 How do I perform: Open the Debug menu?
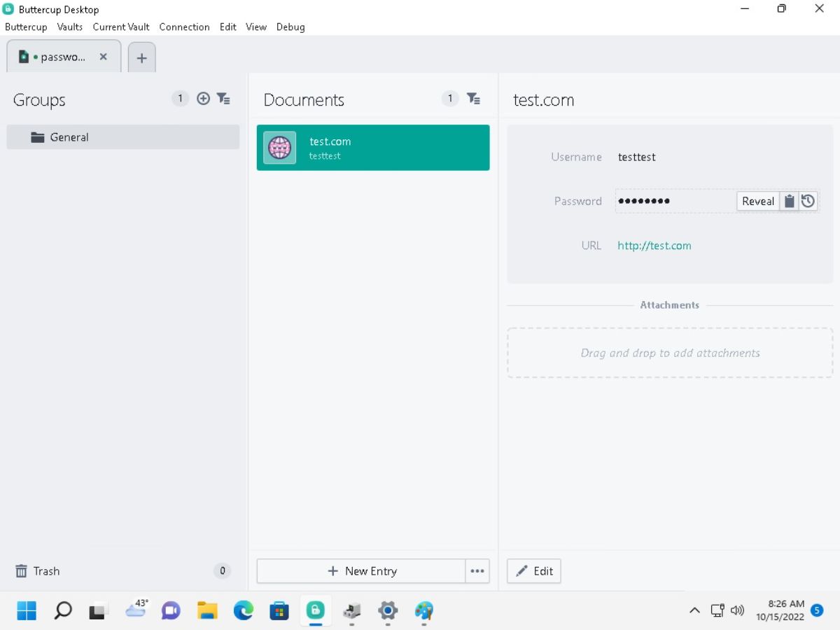(290, 27)
